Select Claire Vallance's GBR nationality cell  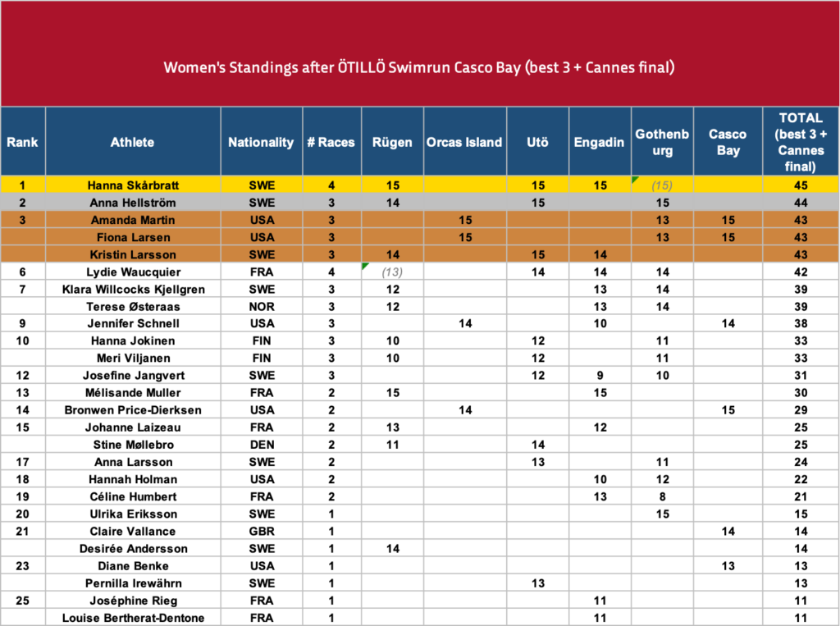(262, 531)
